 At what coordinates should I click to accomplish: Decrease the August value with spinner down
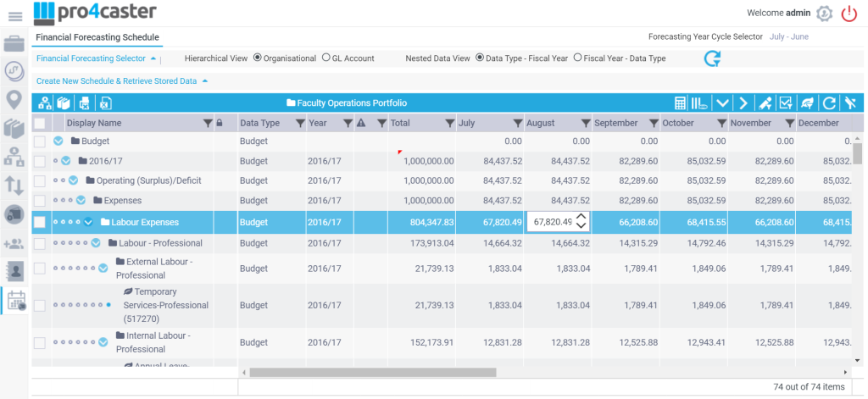coord(581,226)
